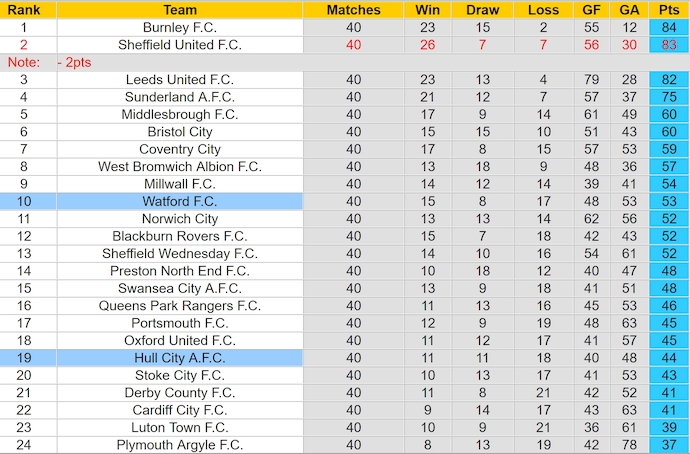Click the Watford F.C. highlighted row
The image size is (690, 454).
[180, 201]
